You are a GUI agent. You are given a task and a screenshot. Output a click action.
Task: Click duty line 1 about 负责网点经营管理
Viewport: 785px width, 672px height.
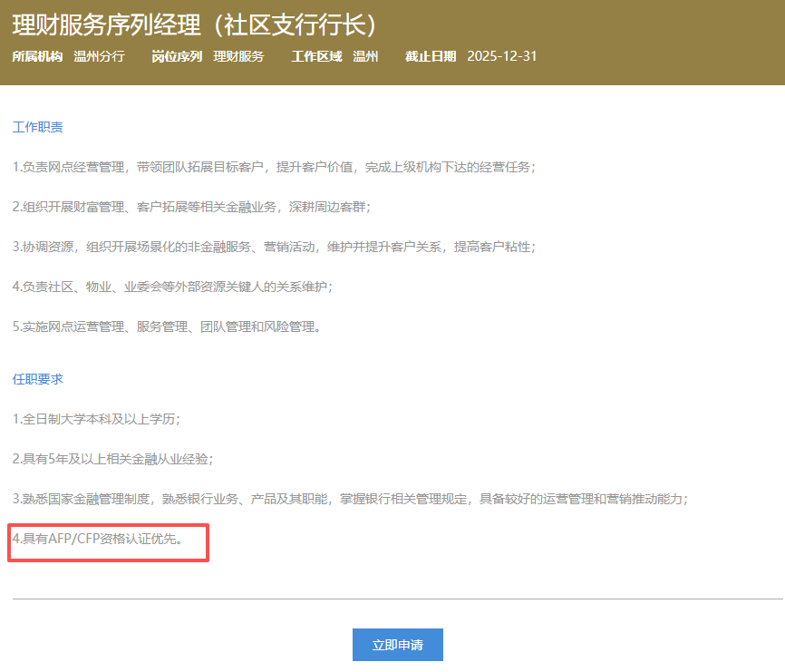pos(274,167)
